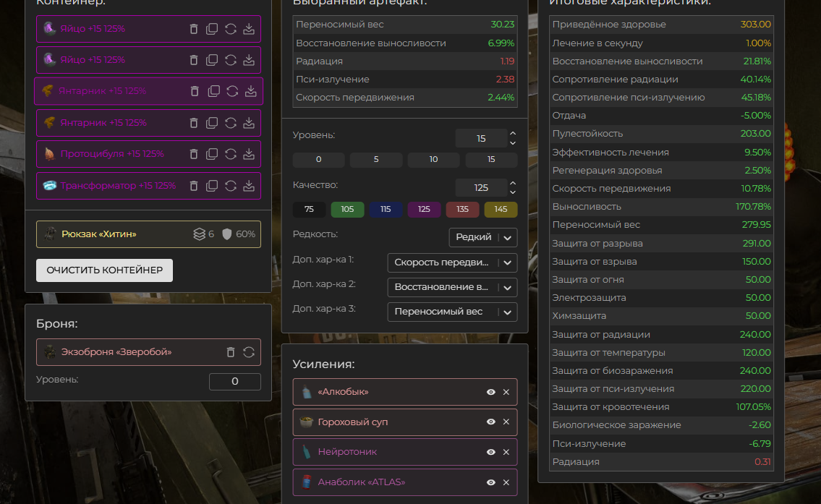The height and width of the screenshot is (504, 821).
Task: Duplicate the Трансформатор artifact
Action: pyautogui.click(x=212, y=186)
